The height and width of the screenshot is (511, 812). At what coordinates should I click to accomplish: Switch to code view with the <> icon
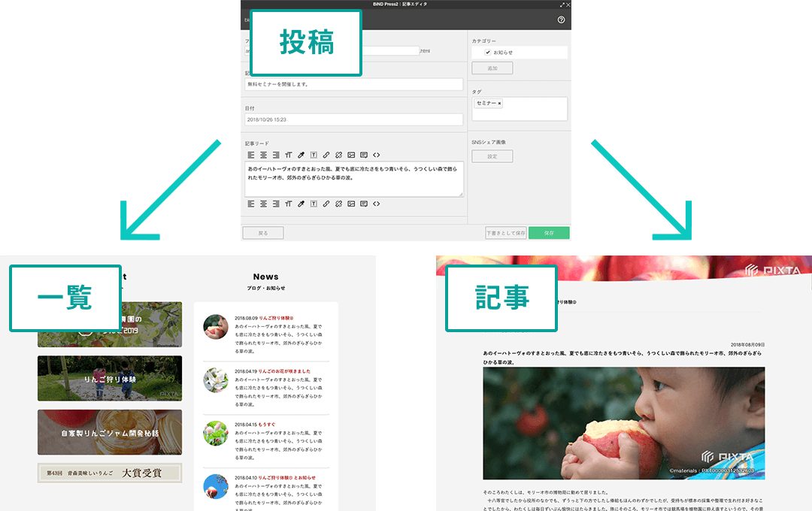[377, 155]
